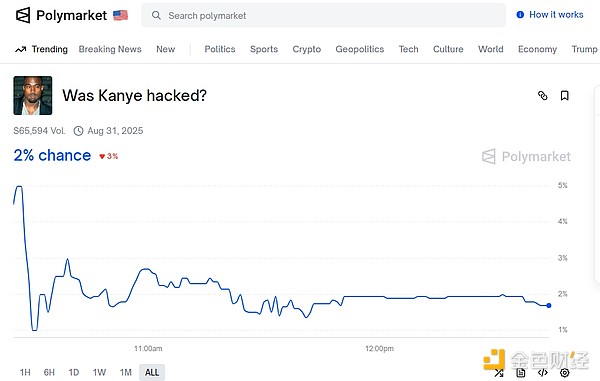Go to the Crypto category

pyautogui.click(x=307, y=49)
